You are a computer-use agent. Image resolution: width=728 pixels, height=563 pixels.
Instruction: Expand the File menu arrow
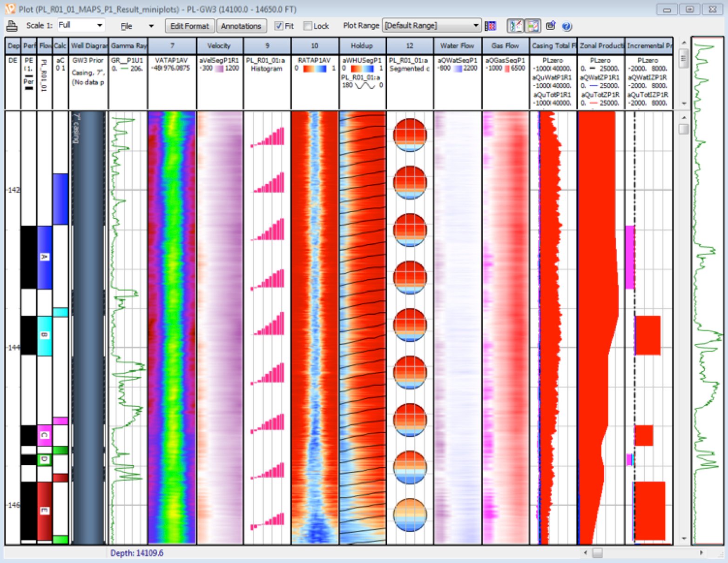tap(150, 26)
